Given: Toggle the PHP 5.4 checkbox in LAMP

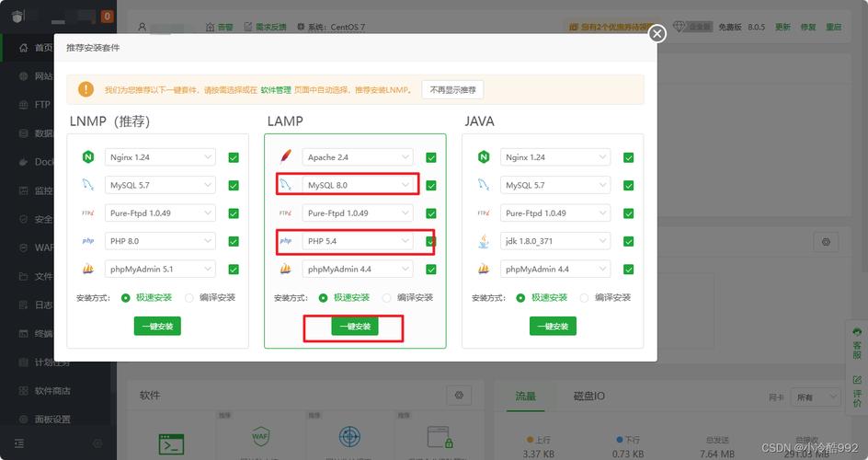Looking at the screenshot, I should [x=430, y=241].
